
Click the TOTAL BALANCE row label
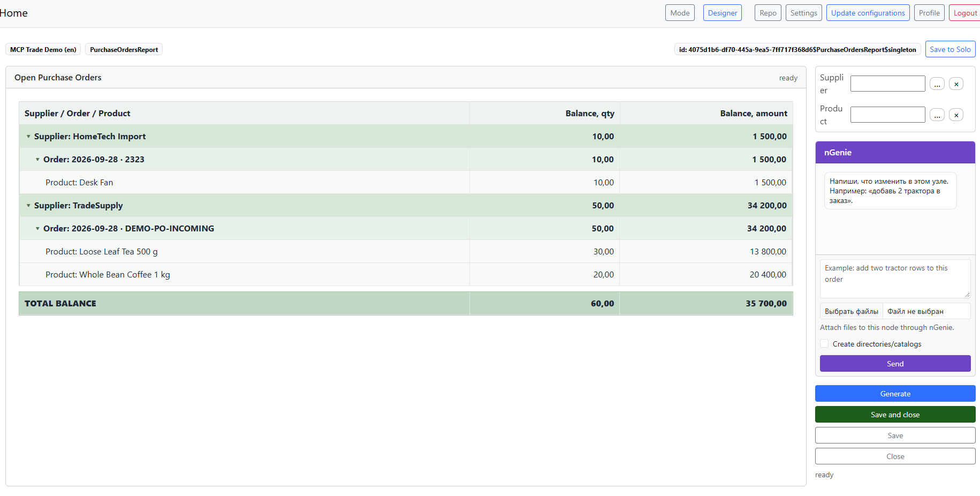click(60, 304)
